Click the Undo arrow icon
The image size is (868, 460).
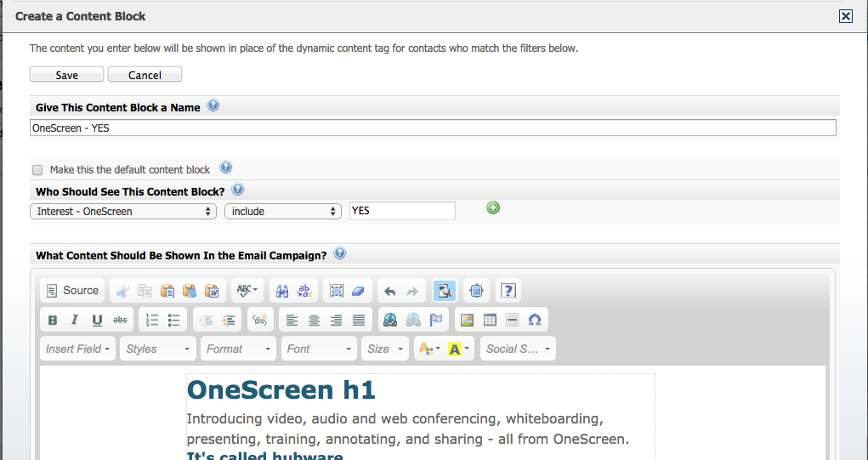tap(389, 291)
